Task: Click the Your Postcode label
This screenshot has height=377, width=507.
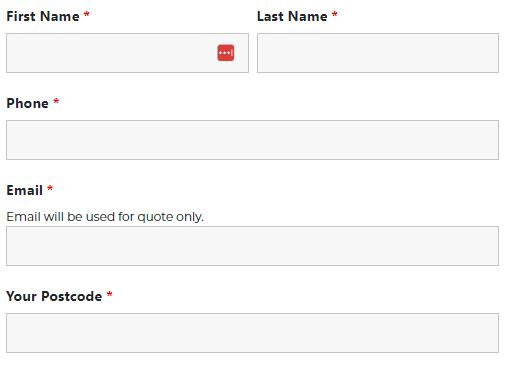Action: pyautogui.click(x=54, y=296)
